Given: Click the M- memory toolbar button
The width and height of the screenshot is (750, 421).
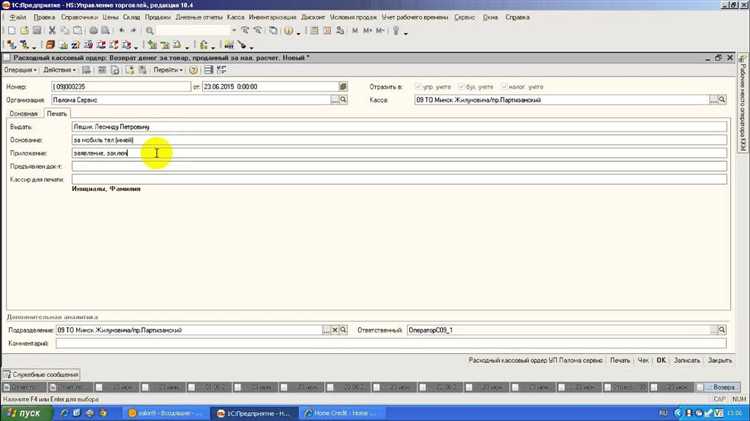Looking at the screenshot, I should pyautogui.click(x=380, y=31).
